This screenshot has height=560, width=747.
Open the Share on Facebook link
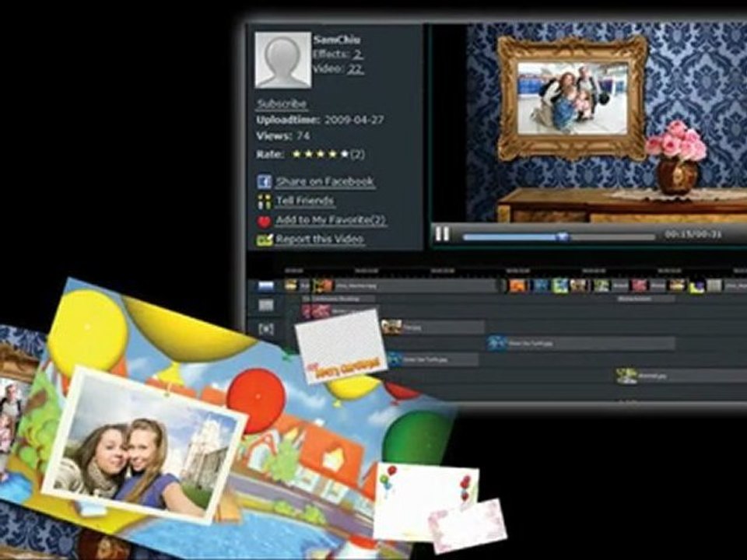click(325, 181)
